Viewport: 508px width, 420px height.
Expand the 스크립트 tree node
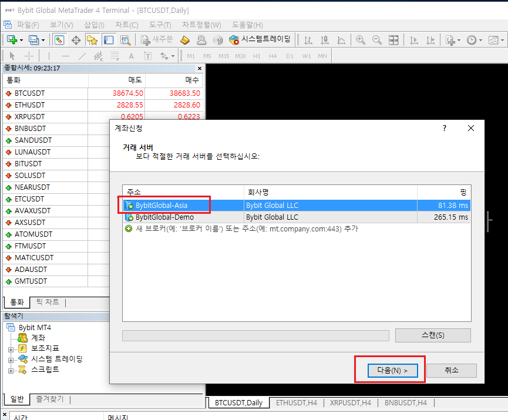click(11, 371)
